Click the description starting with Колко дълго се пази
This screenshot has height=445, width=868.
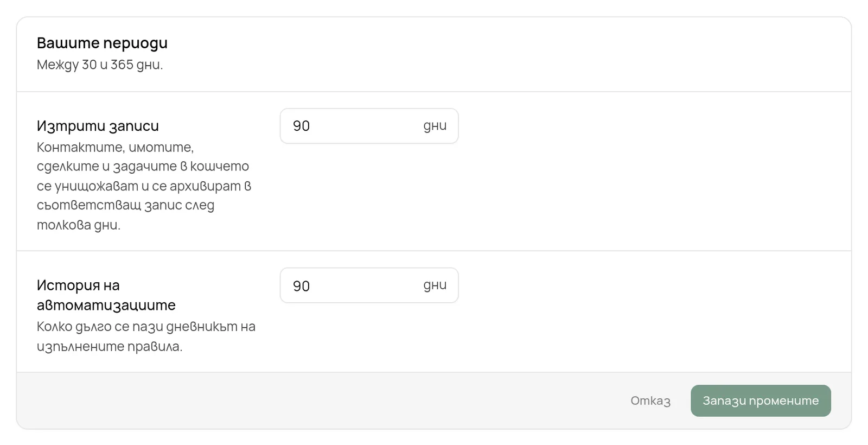(x=146, y=336)
